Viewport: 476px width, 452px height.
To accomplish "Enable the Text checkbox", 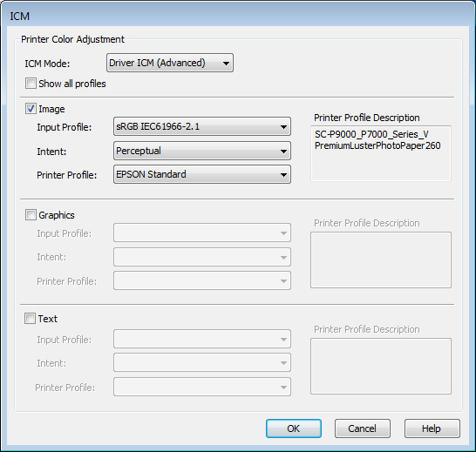I will (x=30, y=319).
